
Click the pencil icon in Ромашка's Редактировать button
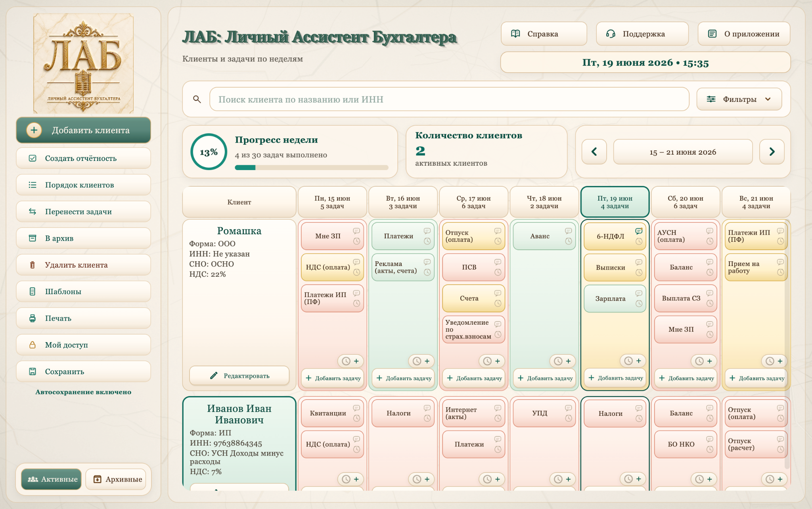tap(214, 375)
